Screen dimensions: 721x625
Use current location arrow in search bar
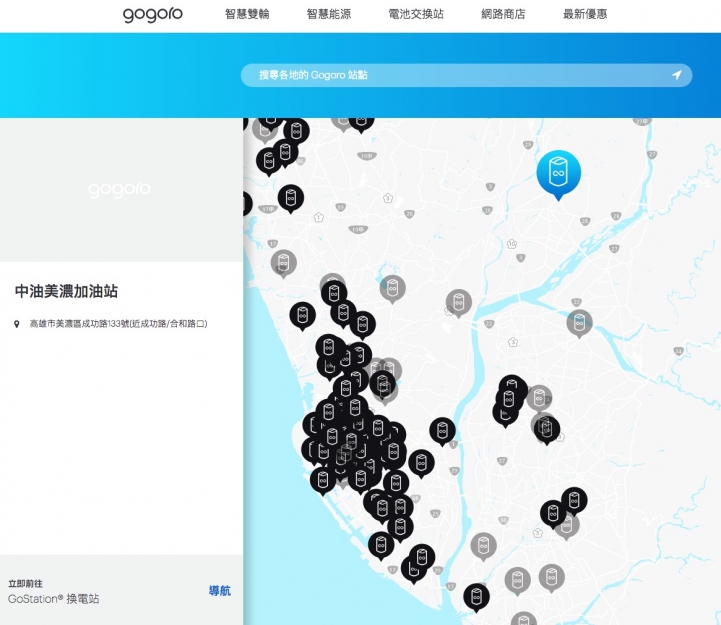(676, 75)
